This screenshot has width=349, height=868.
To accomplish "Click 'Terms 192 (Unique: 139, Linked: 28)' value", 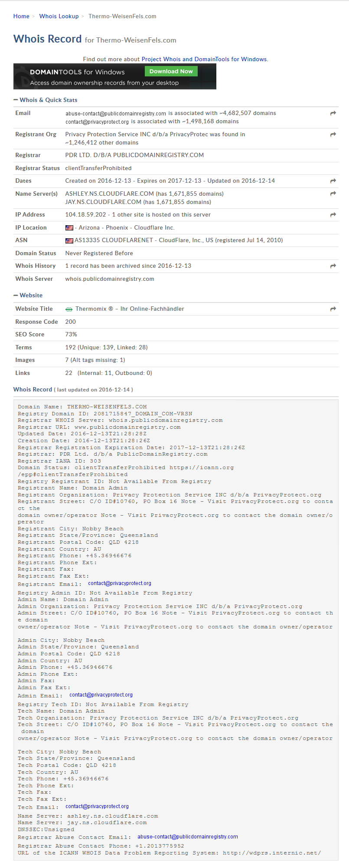I will click(107, 347).
